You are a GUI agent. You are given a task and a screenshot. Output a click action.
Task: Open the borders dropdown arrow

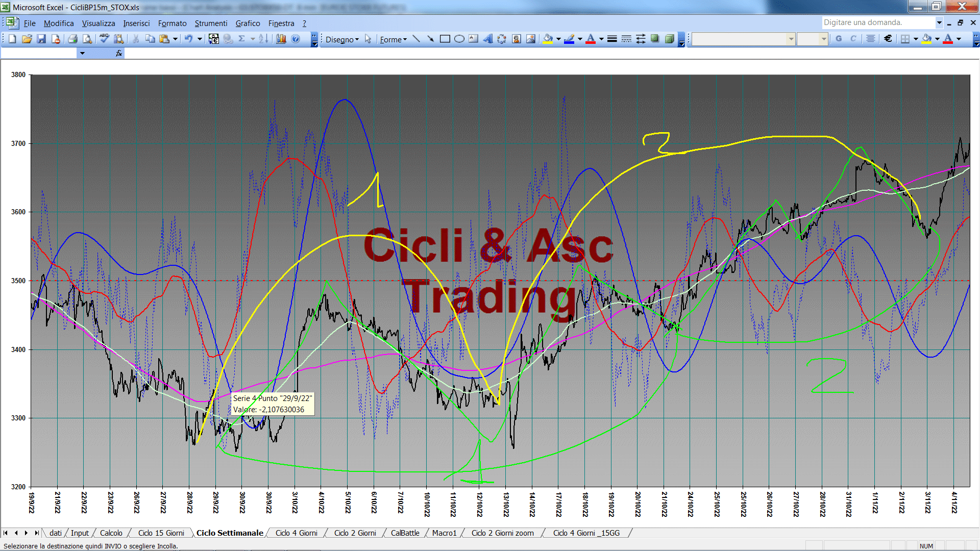(x=916, y=39)
